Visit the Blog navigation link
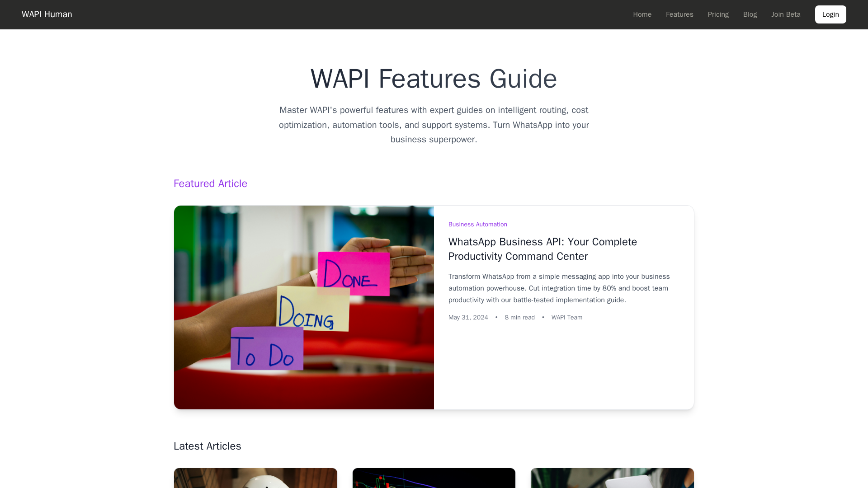 click(750, 14)
